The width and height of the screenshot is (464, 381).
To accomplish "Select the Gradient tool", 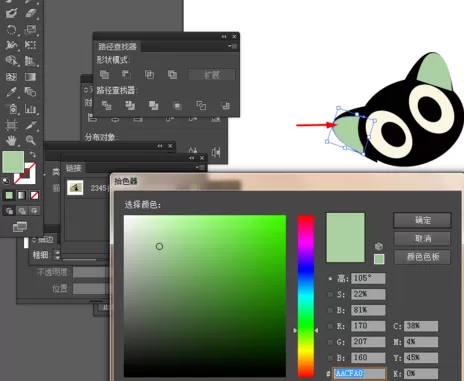I will [x=30, y=77].
